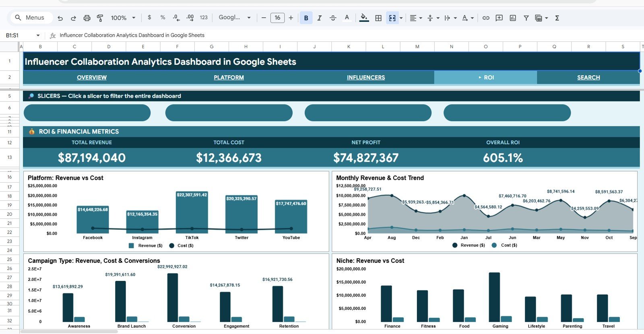
Task: Open the text color picker
Action: point(347,18)
